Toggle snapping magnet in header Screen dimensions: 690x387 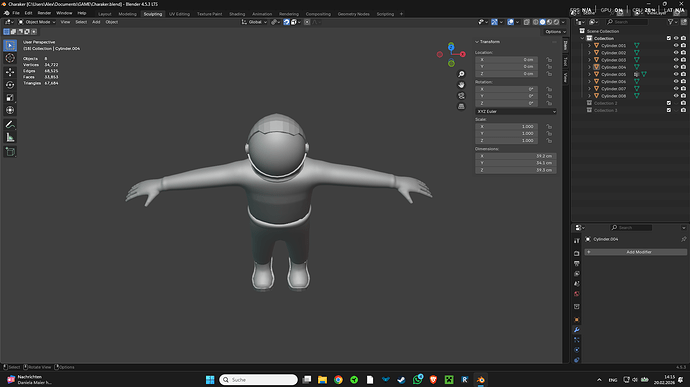coord(286,22)
